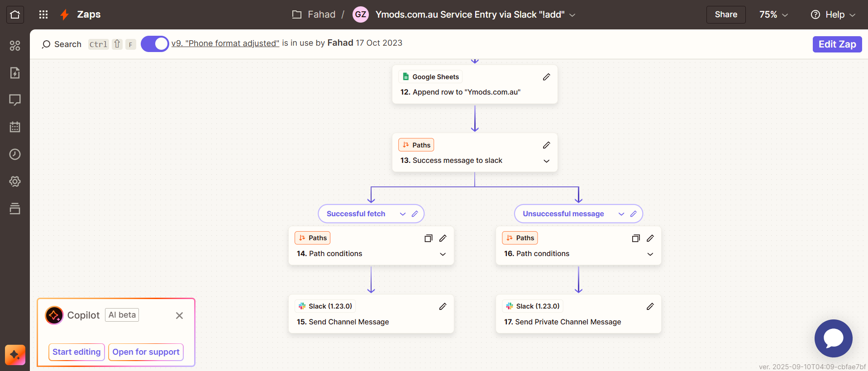Viewport: 868px width, 371px height.
Task: Expand the Successful fetch path dropdown
Action: tap(402, 214)
